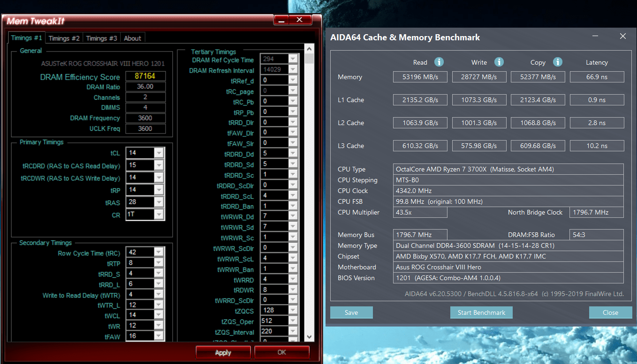Image resolution: width=637 pixels, height=364 pixels.
Task: Open the tZQS_Oper dropdown
Action: [x=293, y=321]
